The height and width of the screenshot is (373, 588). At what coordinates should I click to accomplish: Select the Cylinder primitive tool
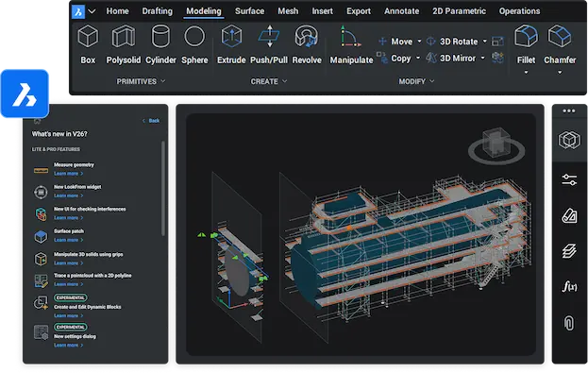(x=160, y=44)
